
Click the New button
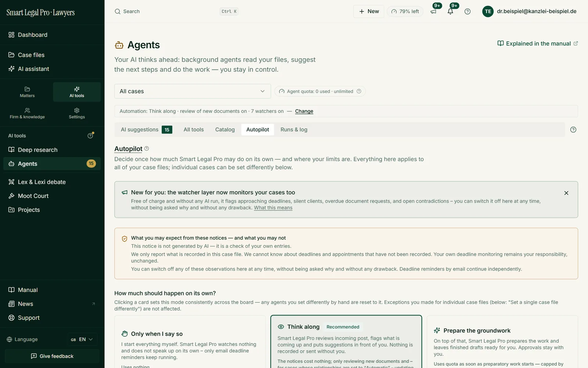click(369, 11)
